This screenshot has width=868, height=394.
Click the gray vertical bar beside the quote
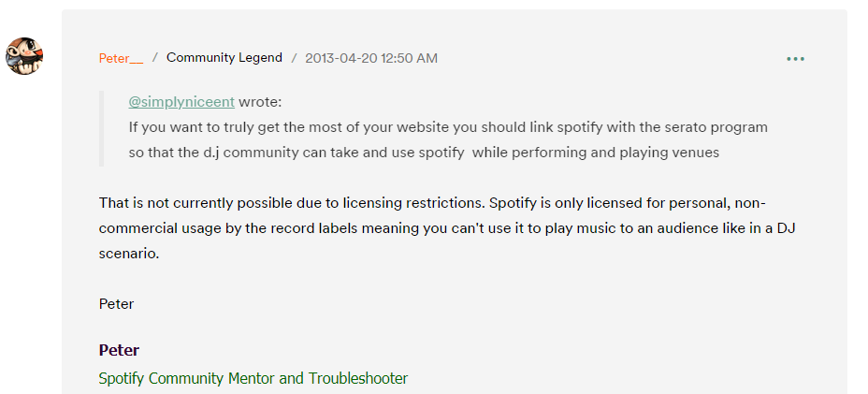[101, 128]
